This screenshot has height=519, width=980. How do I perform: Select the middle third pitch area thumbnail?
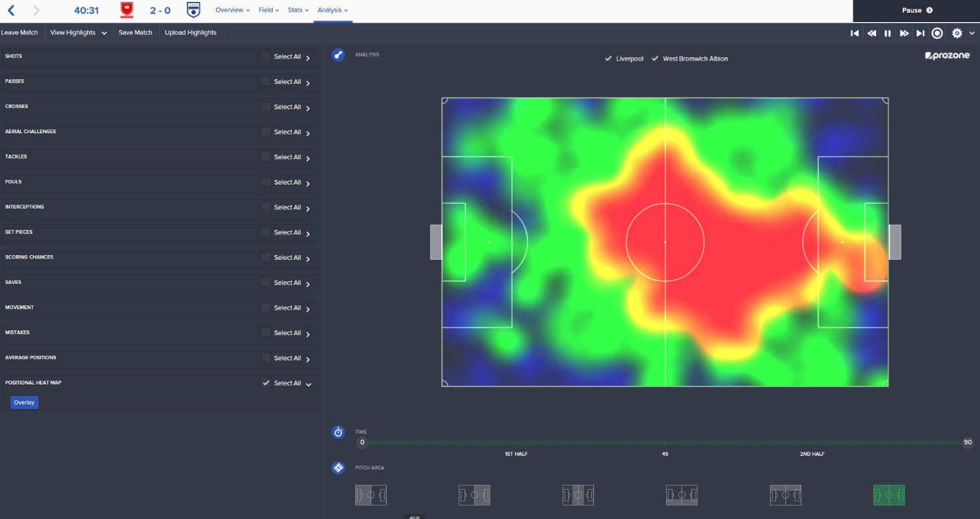click(x=578, y=495)
